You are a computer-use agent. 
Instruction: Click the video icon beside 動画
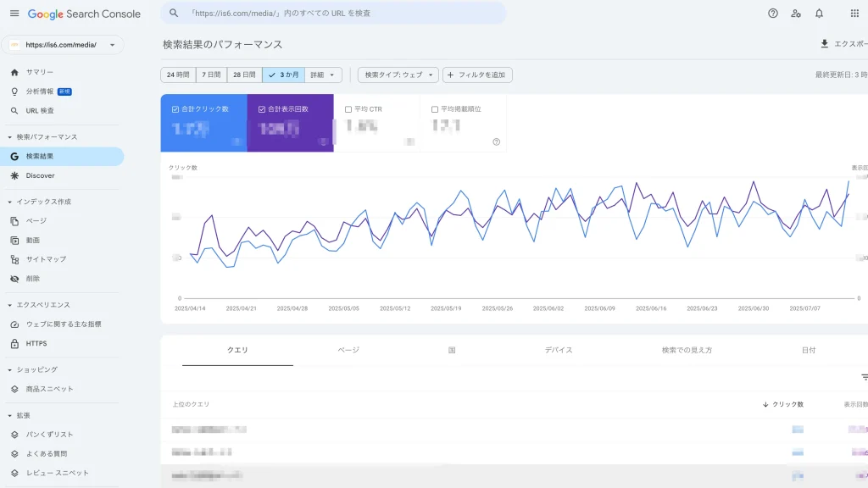14,240
